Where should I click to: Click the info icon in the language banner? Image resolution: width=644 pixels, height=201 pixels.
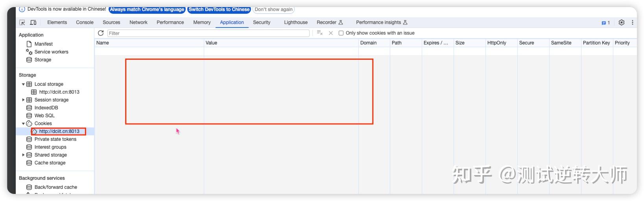[x=22, y=9]
